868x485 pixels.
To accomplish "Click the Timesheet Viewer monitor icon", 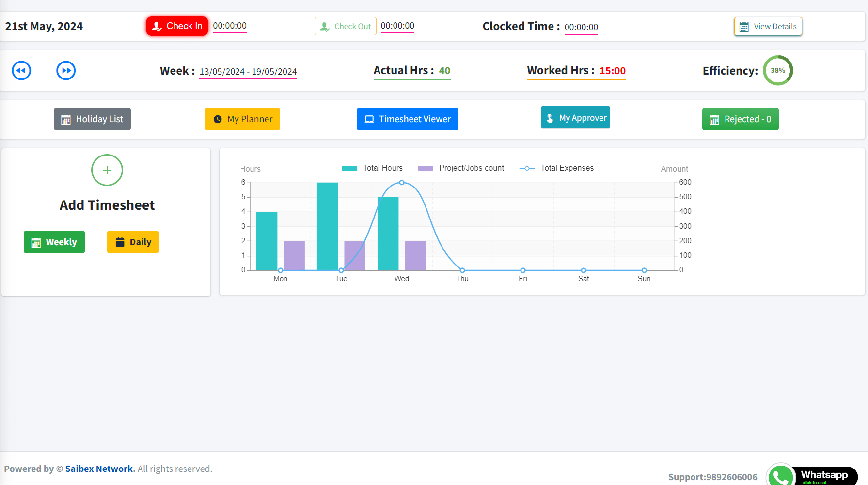I will click(x=369, y=119).
